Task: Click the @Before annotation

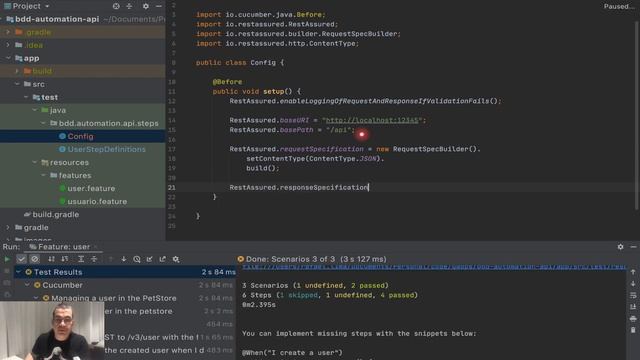Action: coord(227,82)
